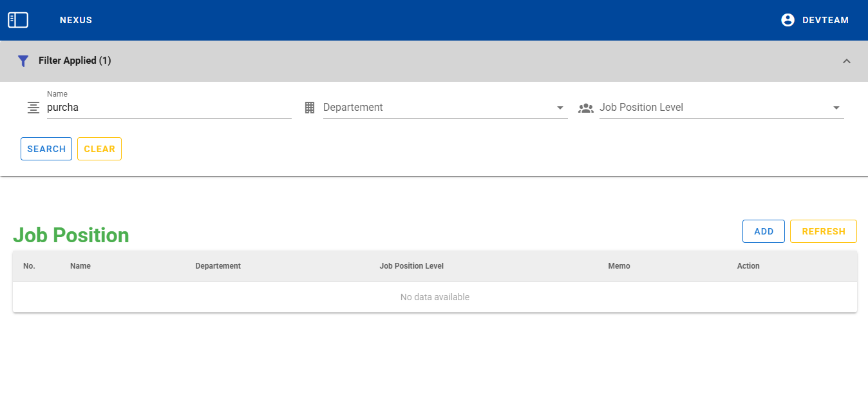This screenshot has width=868, height=411.
Task: Sort by Job Position Level column header
Action: (x=411, y=266)
